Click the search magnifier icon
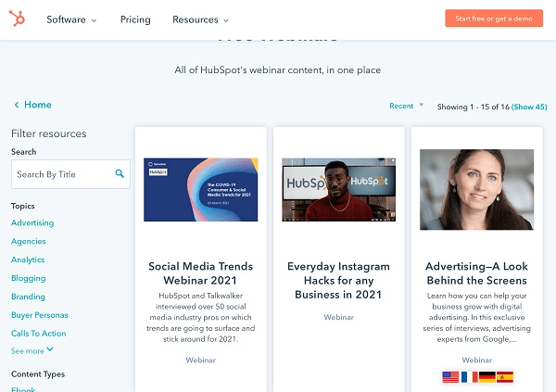 point(120,173)
